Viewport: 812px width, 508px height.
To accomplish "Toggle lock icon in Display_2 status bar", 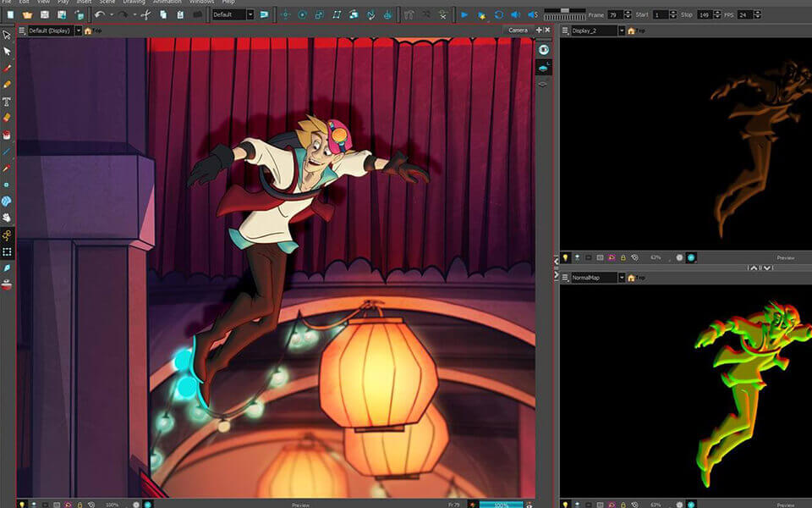I will point(623,257).
